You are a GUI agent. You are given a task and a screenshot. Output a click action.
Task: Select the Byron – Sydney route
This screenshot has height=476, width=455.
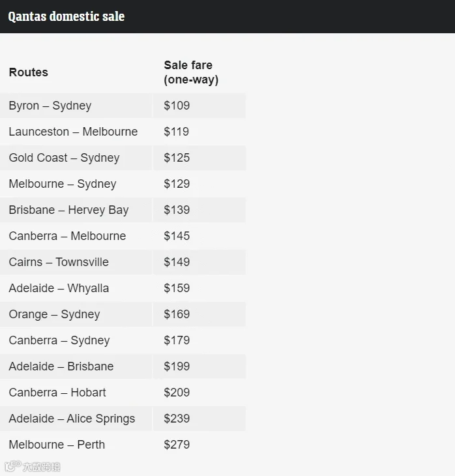[x=50, y=106]
